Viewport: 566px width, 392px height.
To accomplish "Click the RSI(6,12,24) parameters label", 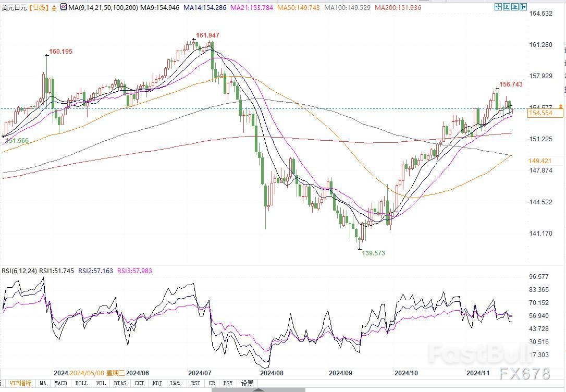I will click(19, 271).
